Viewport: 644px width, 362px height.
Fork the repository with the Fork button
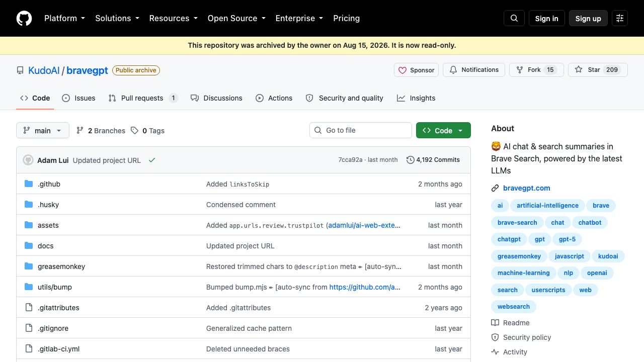click(537, 70)
